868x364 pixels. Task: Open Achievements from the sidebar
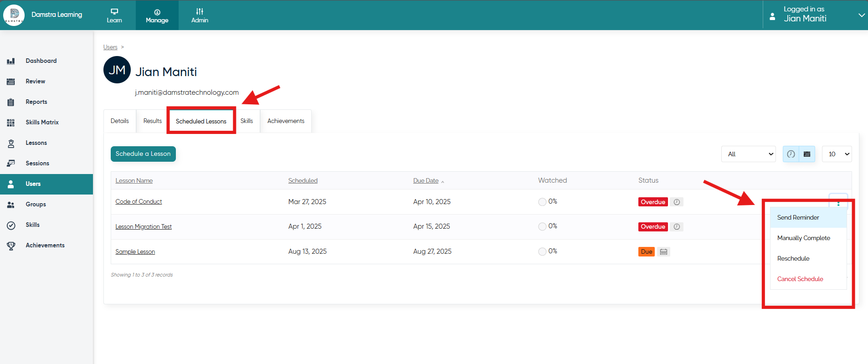click(46, 246)
